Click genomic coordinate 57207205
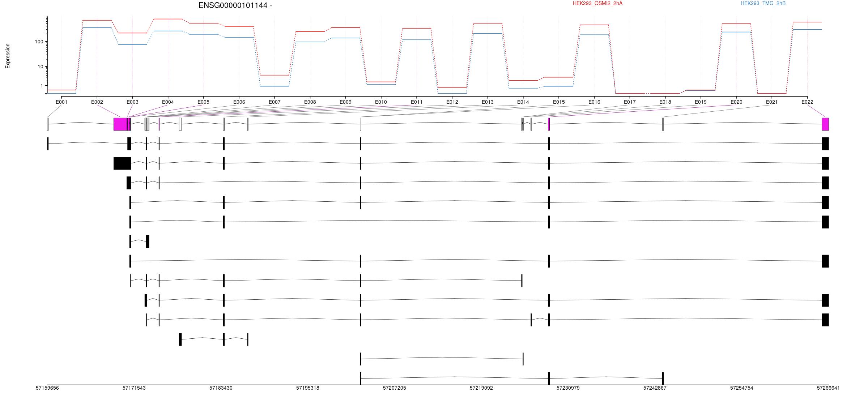 point(395,388)
